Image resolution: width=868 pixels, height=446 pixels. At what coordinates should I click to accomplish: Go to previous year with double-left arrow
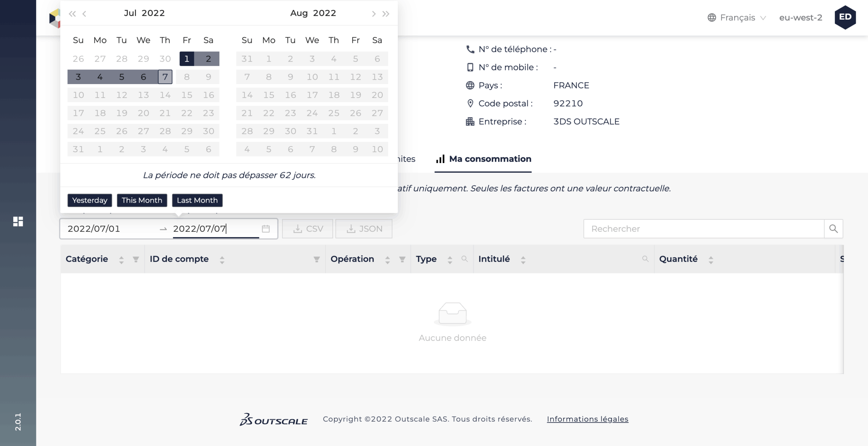72,14
